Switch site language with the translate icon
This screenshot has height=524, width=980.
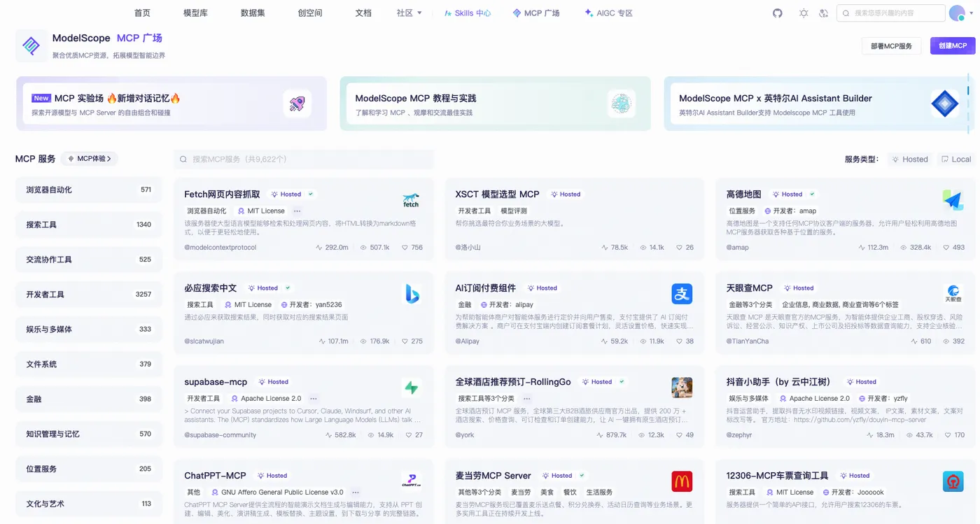tap(824, 13)
